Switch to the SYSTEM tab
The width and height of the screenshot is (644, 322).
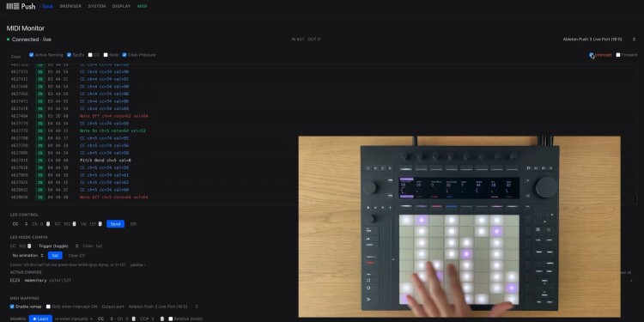coord(97,6)
